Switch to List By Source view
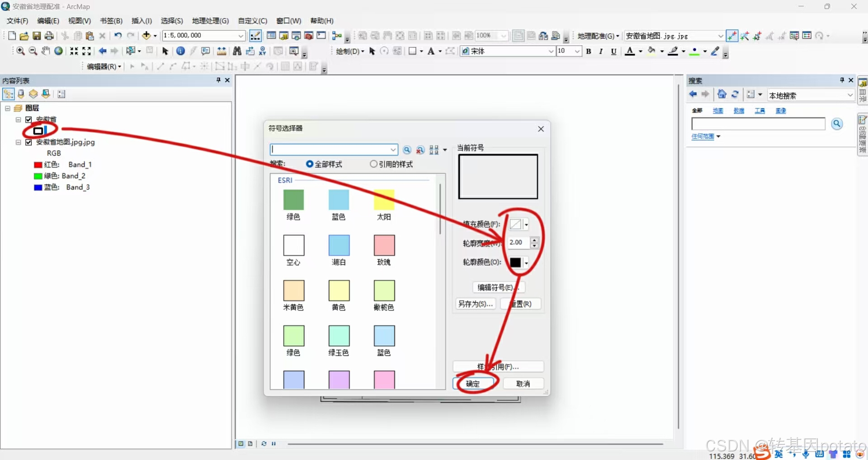This screenshot has height=460, width=868. [x=21, y=94]
